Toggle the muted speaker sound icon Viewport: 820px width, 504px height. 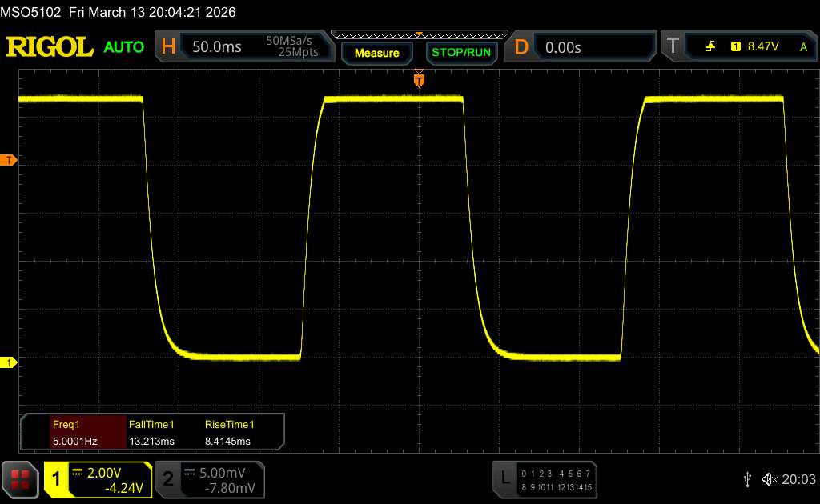[769, 479]
